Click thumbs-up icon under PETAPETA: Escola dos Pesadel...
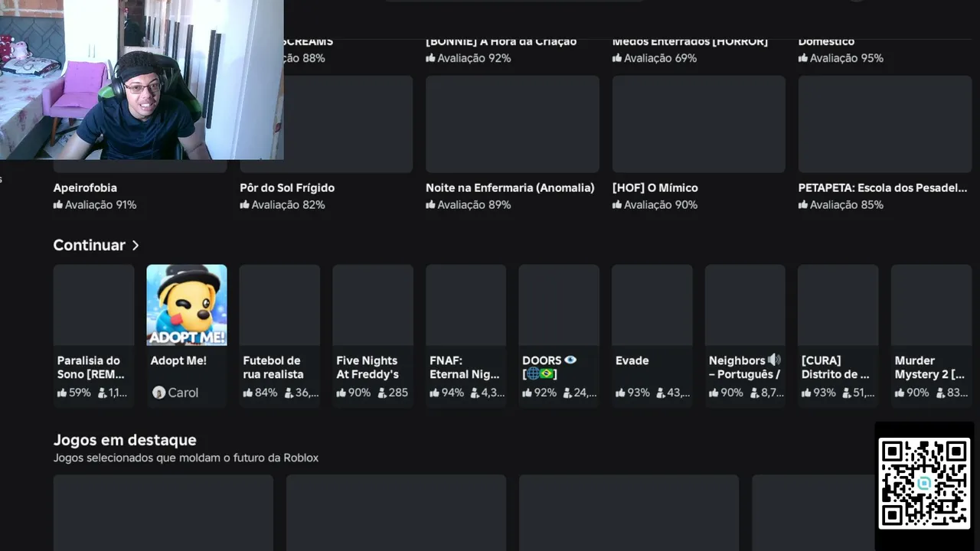 pos(803,205)
